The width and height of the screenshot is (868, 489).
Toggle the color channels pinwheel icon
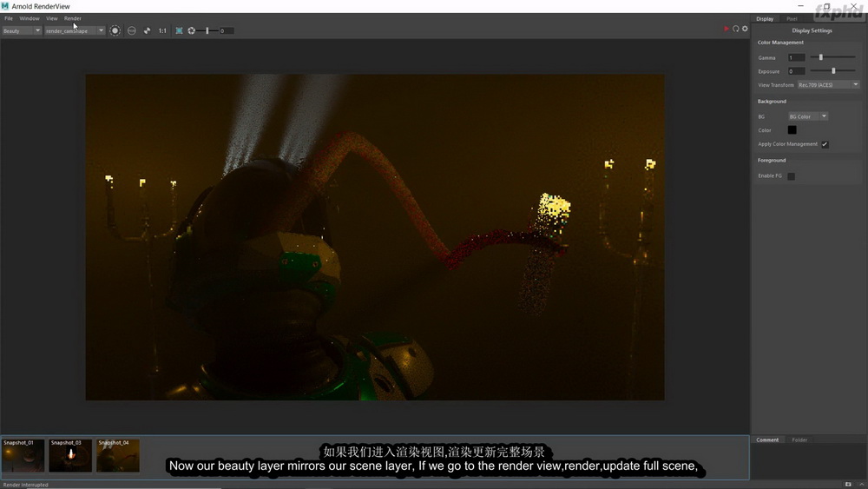click(148, 31)
